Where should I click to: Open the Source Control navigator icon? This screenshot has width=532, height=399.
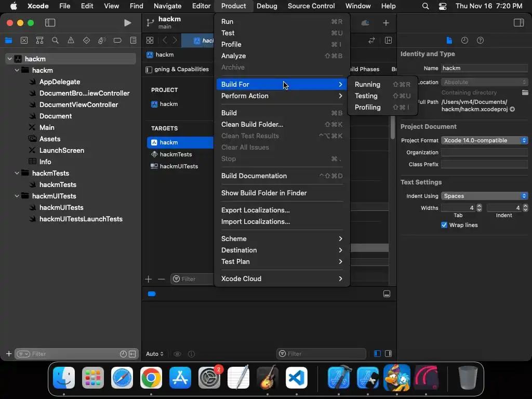click(x=24, y=41)
